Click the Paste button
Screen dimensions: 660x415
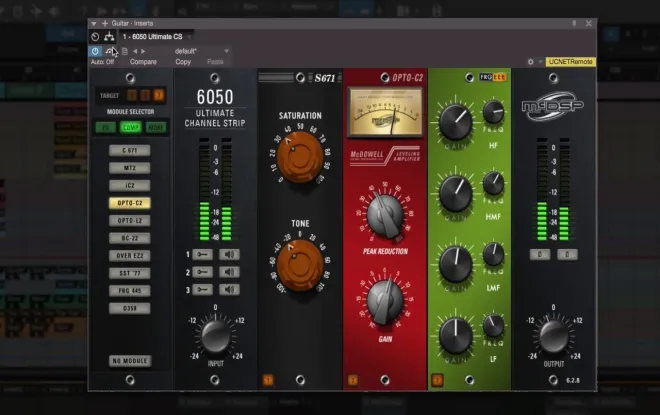(215, 62)
